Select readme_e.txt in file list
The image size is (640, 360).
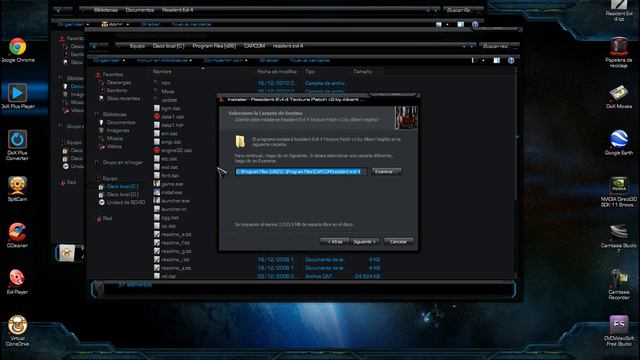point(176,234)
